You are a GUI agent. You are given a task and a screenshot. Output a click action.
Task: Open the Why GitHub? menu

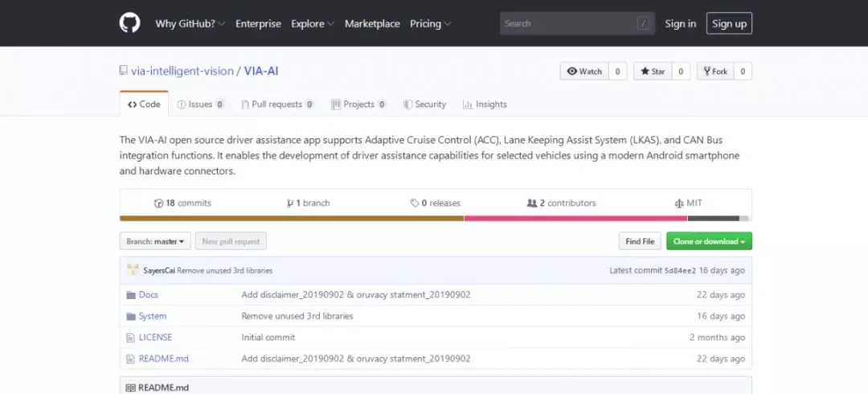point(190,24)
